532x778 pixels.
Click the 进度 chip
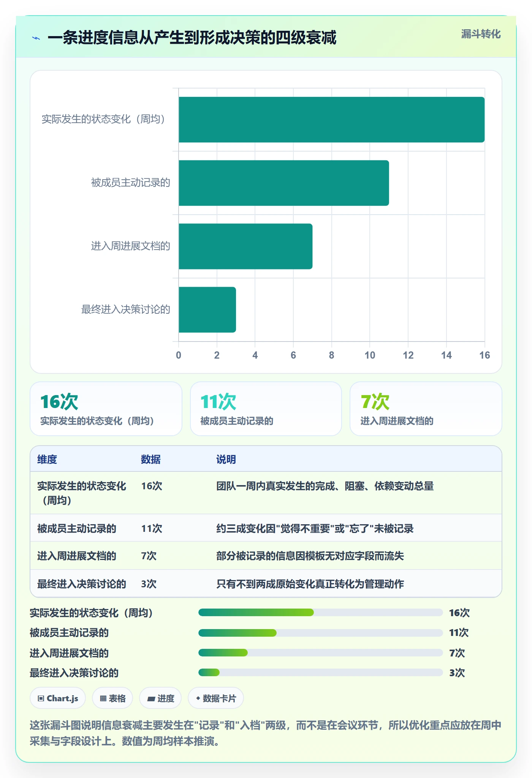tap(160, 698)
